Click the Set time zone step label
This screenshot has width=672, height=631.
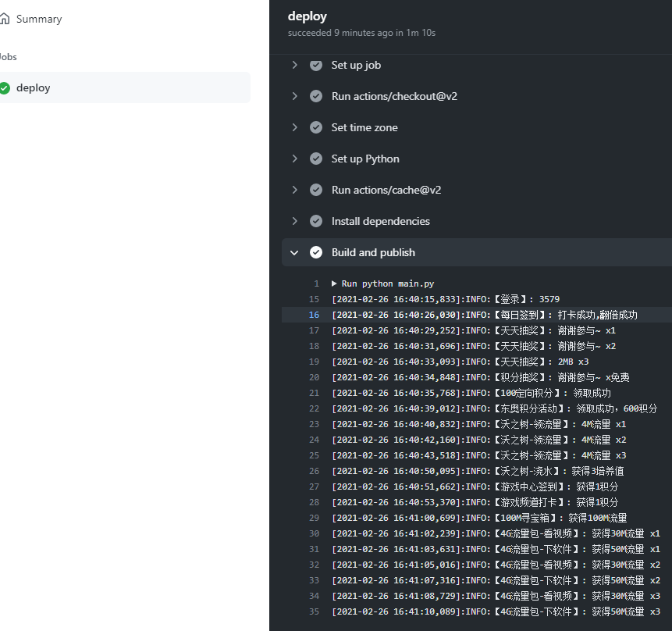point(364,128)
